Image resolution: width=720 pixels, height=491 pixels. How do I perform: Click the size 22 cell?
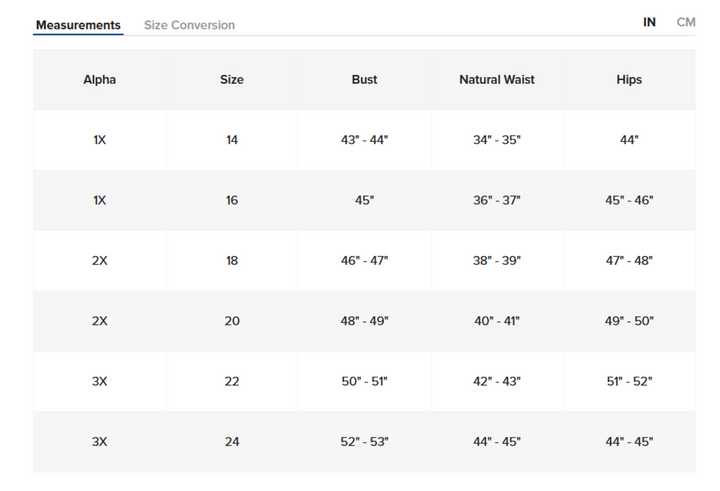pos(232,381)
